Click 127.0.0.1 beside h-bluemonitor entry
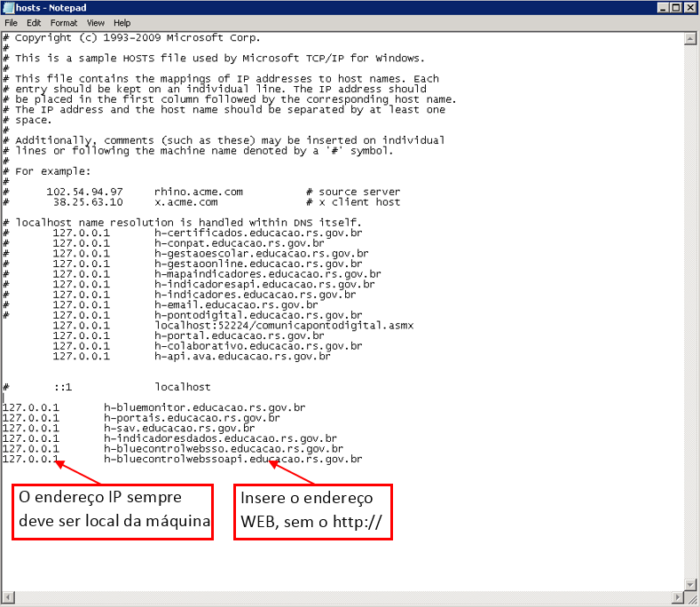This screenshot has width=700, height=607. click(x=31, y=408)
